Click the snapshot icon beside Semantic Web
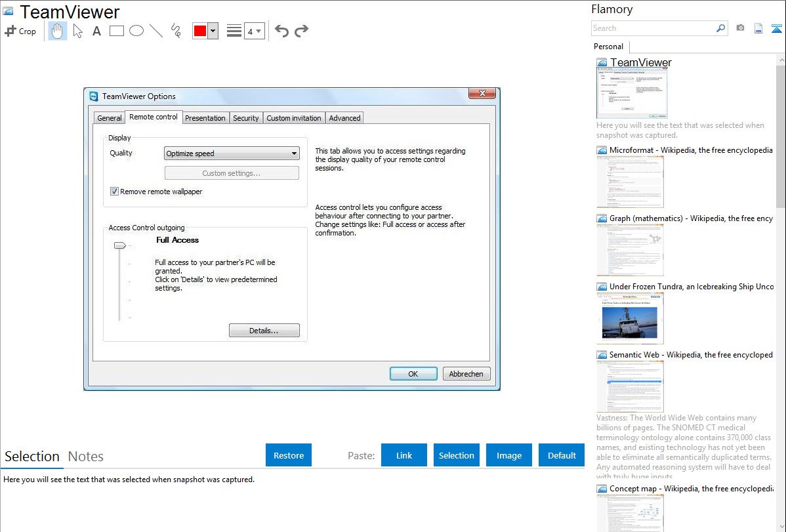The image size is (786, 532). point(602,355)
